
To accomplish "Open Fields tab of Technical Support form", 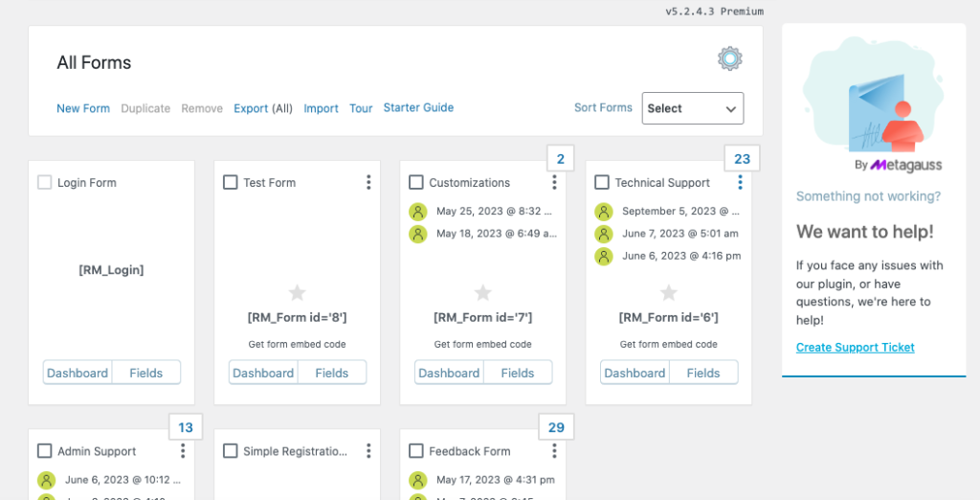I will pos(703,373).
